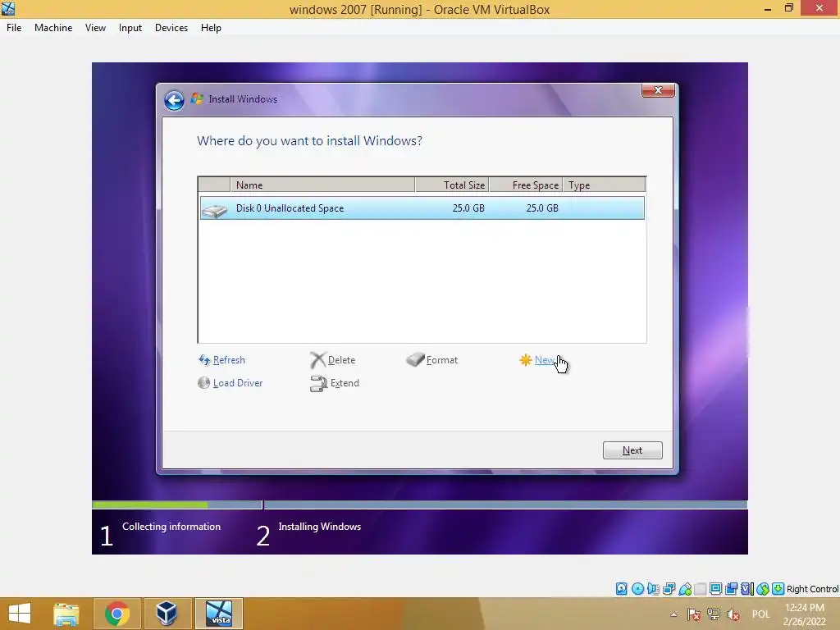The image size is (840, 630).
Task: Click the Free Space column header
Action: click(526, 185)
